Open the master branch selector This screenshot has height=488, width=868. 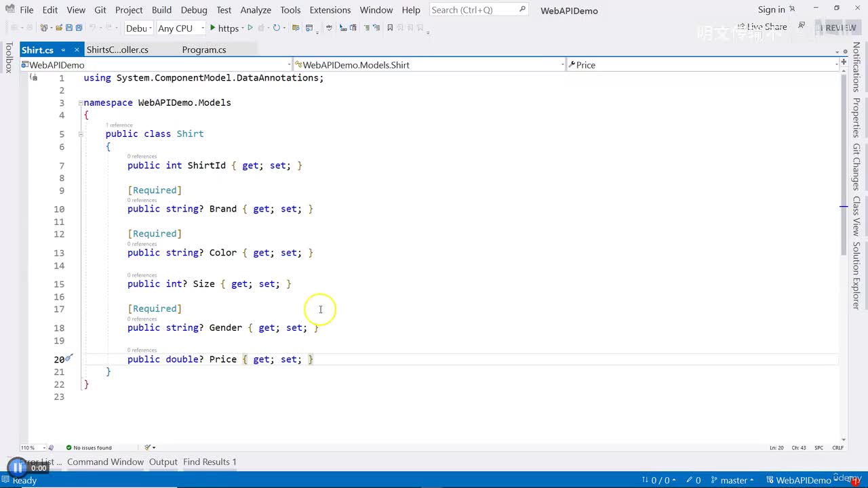click(732, 480)
